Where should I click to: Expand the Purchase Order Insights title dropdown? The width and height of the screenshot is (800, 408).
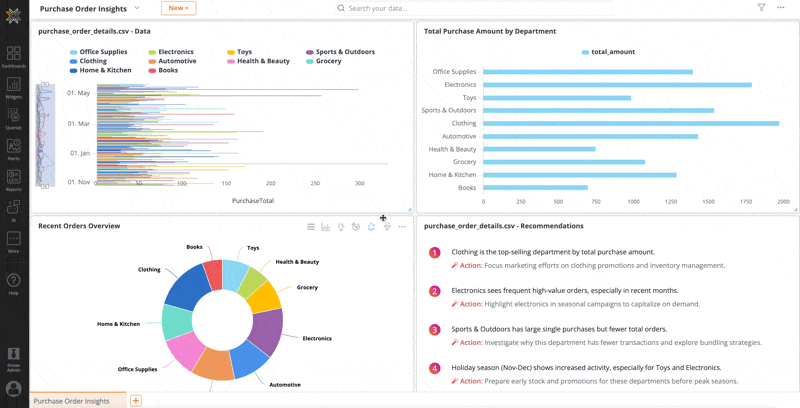click(137, 8)
